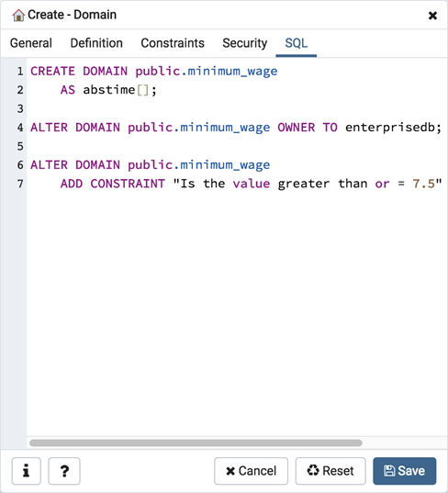Click the ADD CONSTRAINT line
The image size is (448, 493).
pyautogui.click(x=251, y=184)
